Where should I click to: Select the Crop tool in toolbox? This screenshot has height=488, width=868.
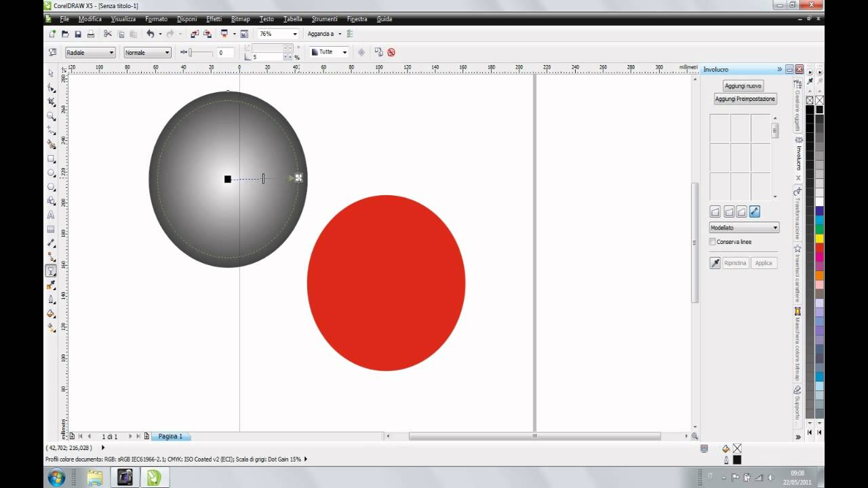click(51, 102)
